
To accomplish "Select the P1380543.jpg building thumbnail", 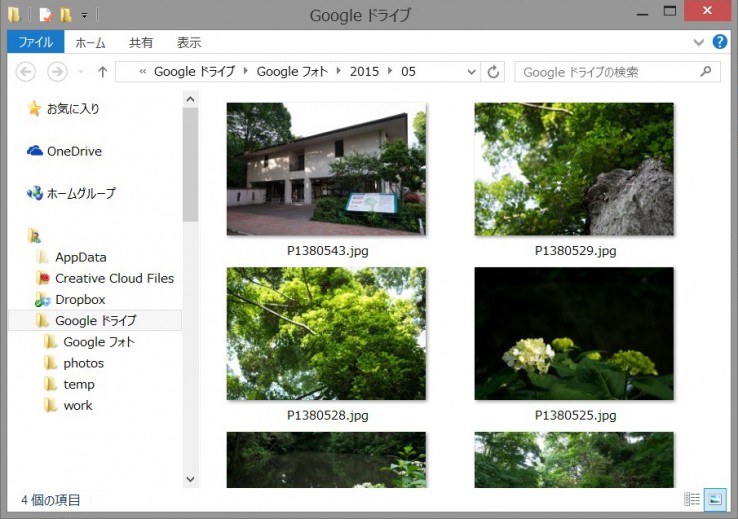I will tap(326, 169).
